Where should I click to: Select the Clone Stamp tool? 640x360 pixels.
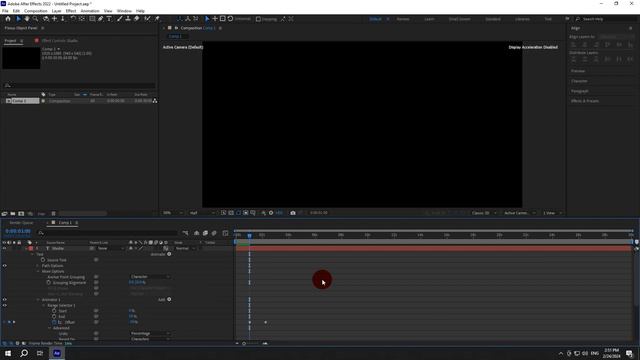pyautogui.click(x=128, y=19)
